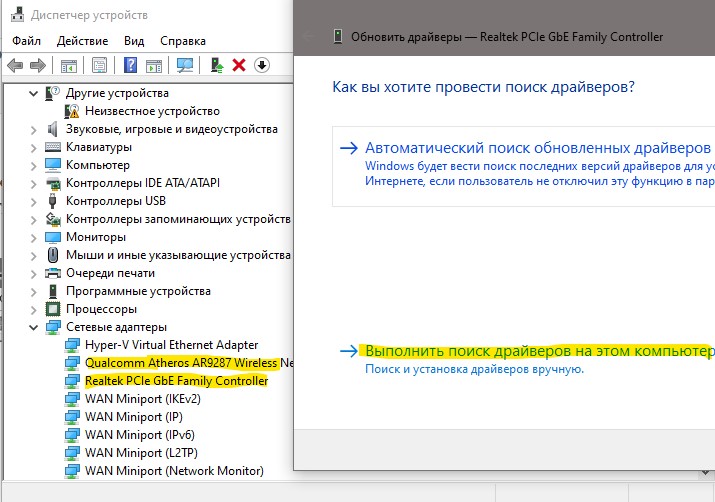This screenshot has height=502, width=715.
Task: Select Realtek PCIe GbE Family Controller
Action: (x=176, y=381)
